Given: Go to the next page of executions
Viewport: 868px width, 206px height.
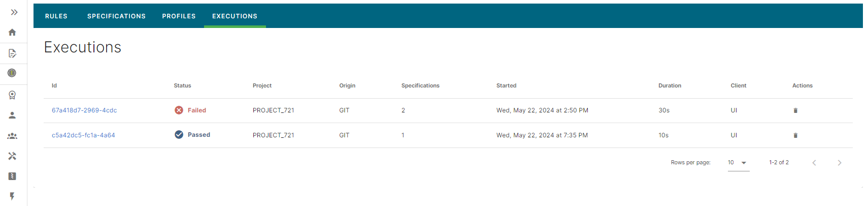Looking at the screenshot, I should tap(839, 163).
